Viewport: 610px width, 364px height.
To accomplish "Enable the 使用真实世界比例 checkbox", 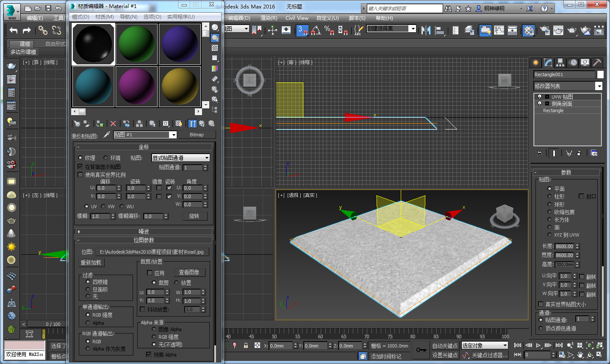I will 80,174.
